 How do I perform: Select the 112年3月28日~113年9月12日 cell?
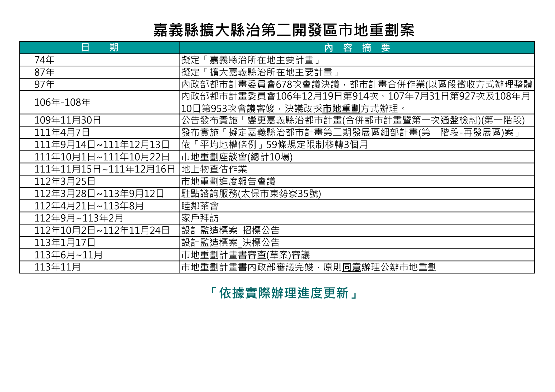pyautogui.click(x=99, y=194)
